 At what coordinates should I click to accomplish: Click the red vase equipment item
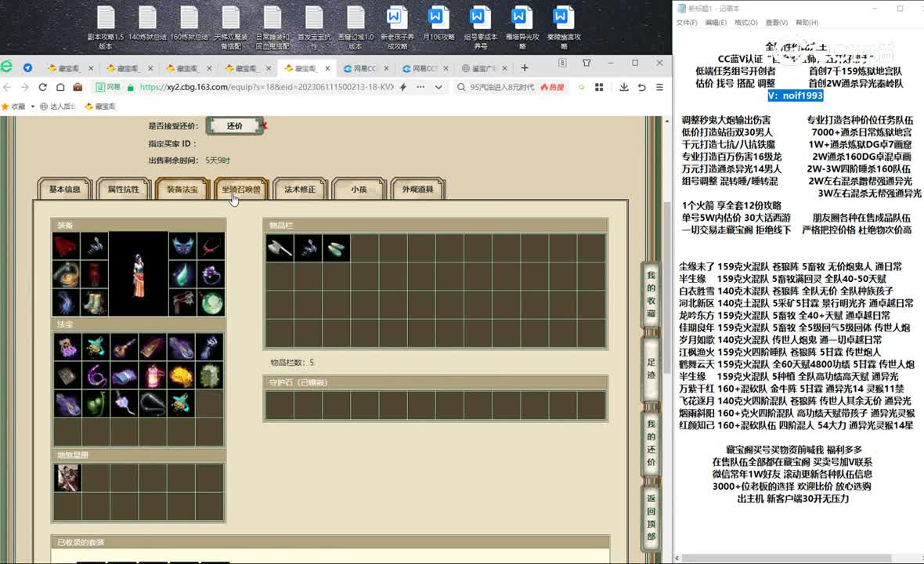[x=94, y=274]
